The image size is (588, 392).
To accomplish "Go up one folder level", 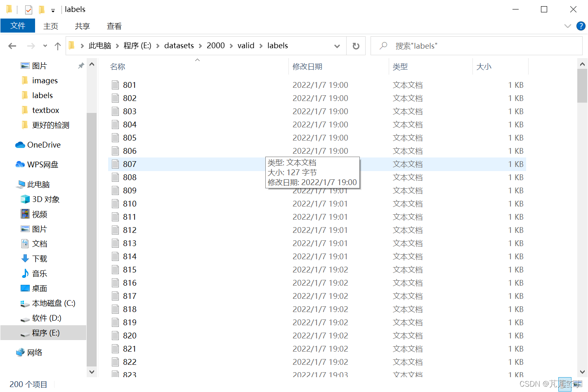I will tap(58, 46).
